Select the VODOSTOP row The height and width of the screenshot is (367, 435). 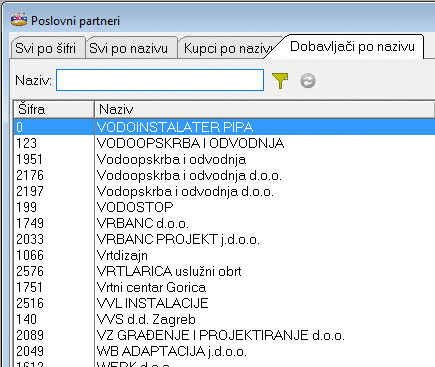pyautogui.click(x=224, y=207)
